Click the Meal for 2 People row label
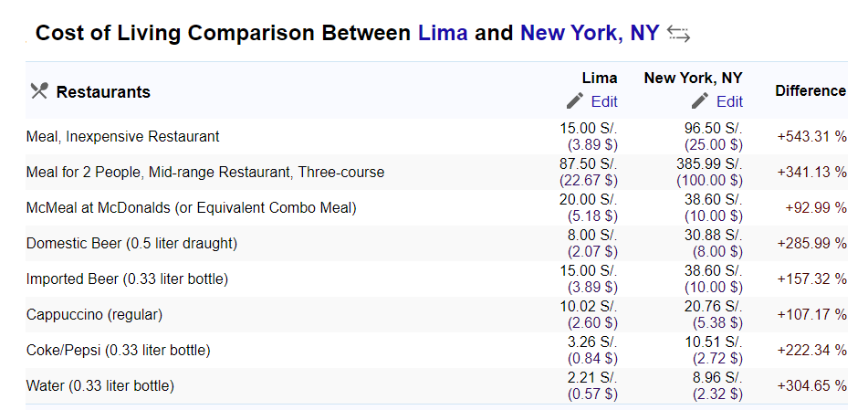The height and width of the screenshot is (410, 868). coord(205,173)
